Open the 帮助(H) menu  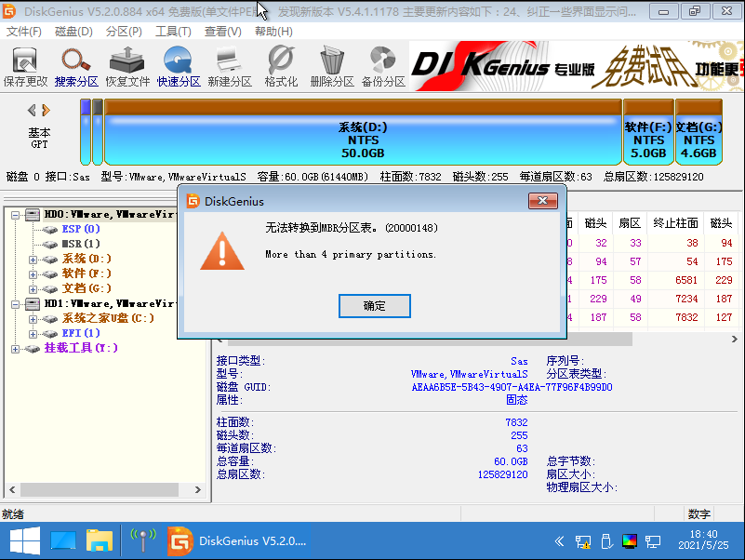(273, 32)
